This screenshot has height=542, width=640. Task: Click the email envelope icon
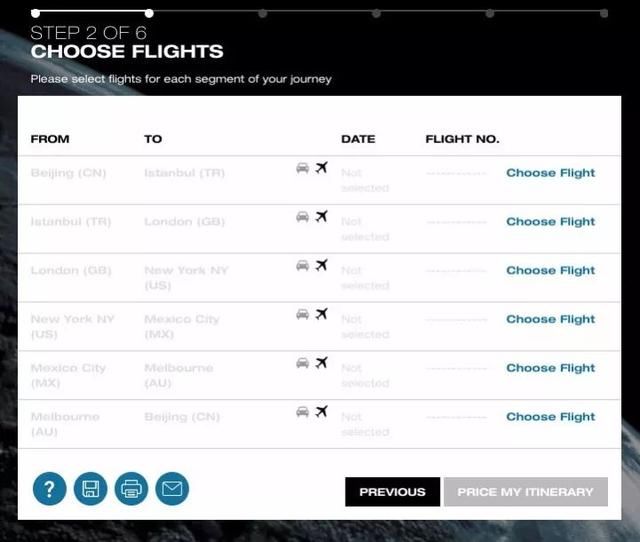pos(172,489)
